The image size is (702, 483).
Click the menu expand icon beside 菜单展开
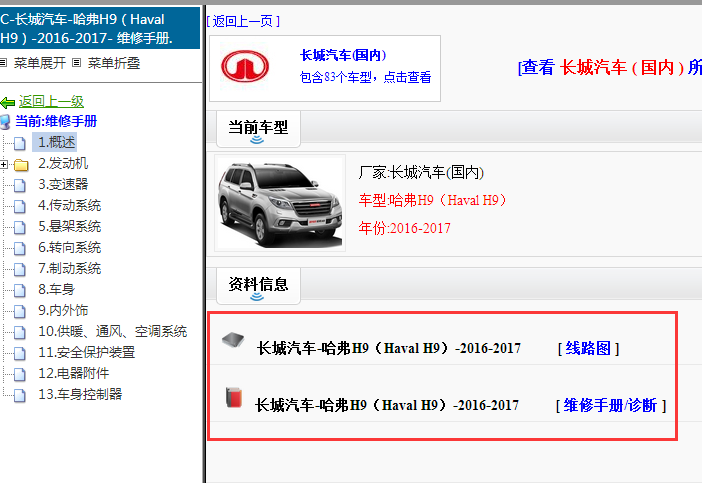pos(3,63)
